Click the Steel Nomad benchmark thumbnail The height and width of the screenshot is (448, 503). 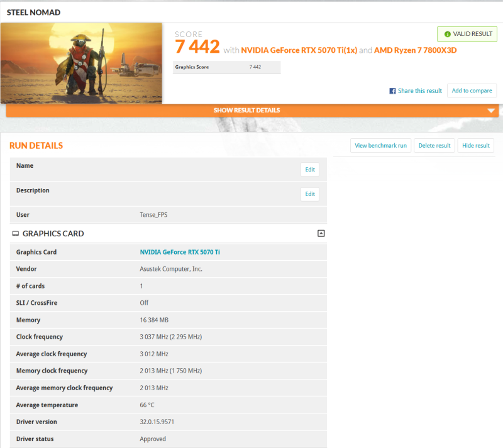[82, 63]
